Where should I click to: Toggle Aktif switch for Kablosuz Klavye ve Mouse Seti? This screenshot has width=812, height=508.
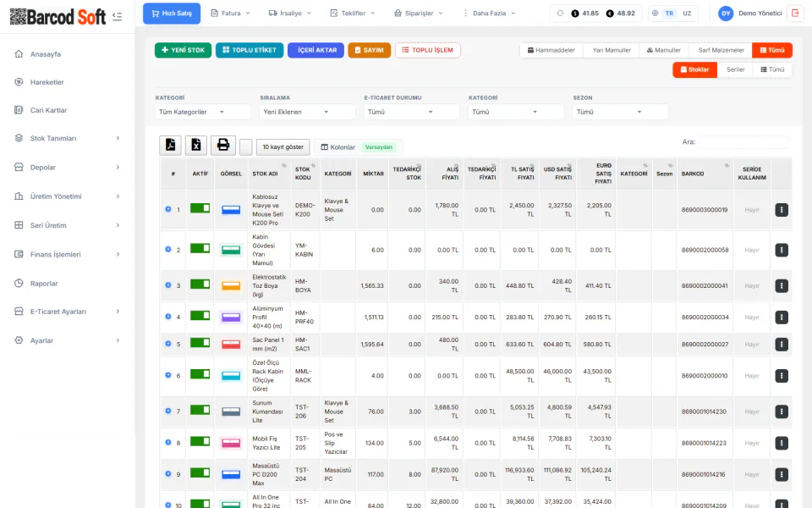[x=200, y=208]
